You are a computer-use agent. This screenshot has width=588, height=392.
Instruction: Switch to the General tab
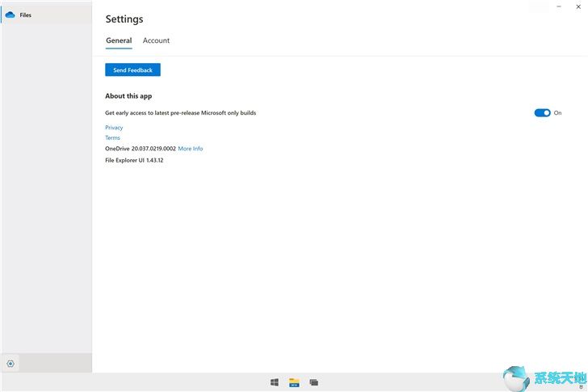click(x=119, y=40)
